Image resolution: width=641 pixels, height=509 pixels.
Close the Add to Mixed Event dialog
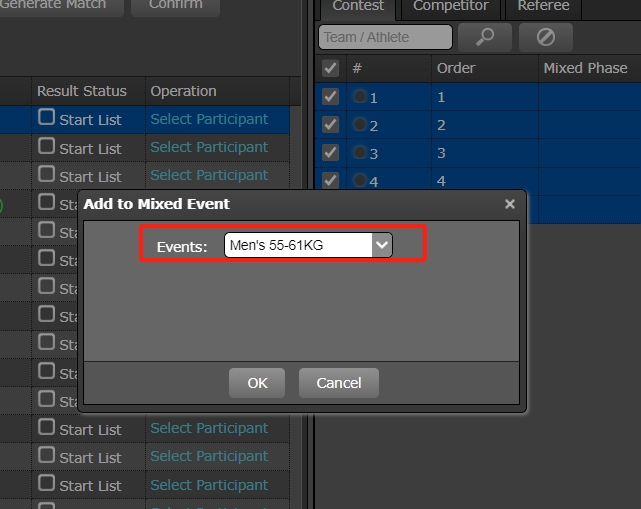pos(510,204)
